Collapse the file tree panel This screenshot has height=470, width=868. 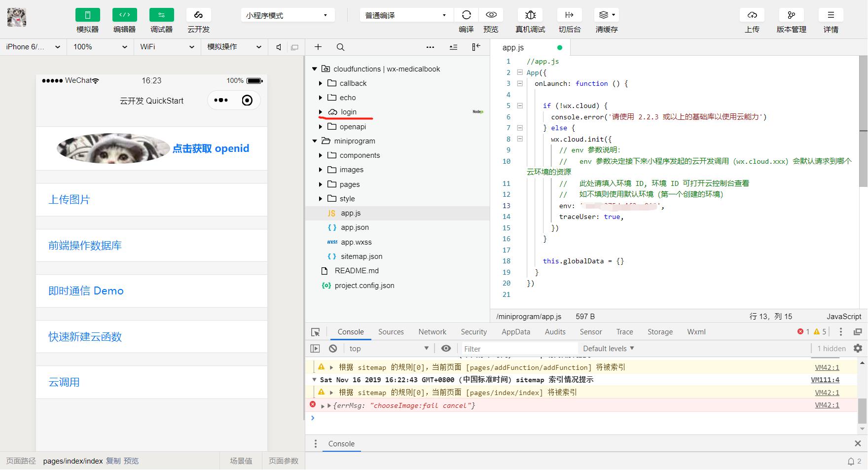[476, 47]
